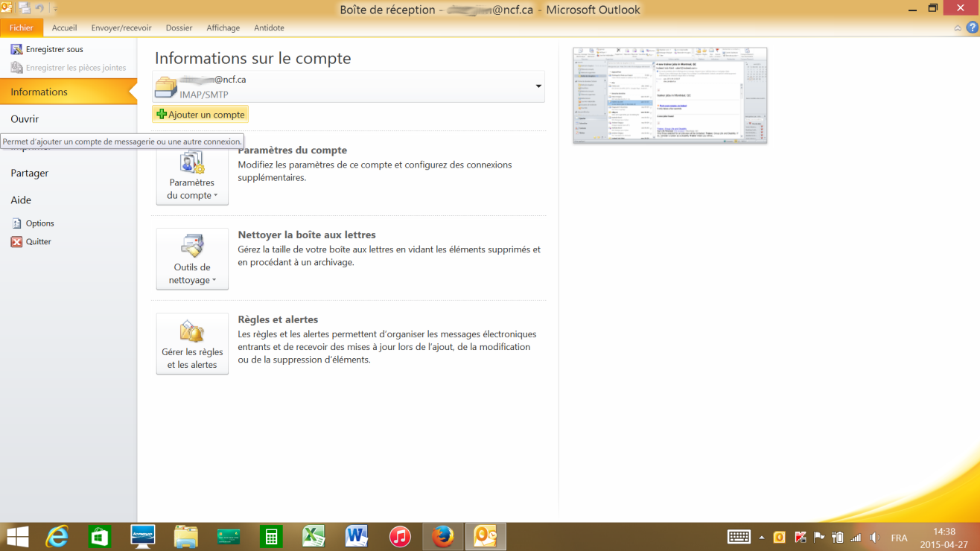Screen dimensions: 980x551
Task: Click the Outlook inbox preview thumbnail
Action: click(669, 95)
